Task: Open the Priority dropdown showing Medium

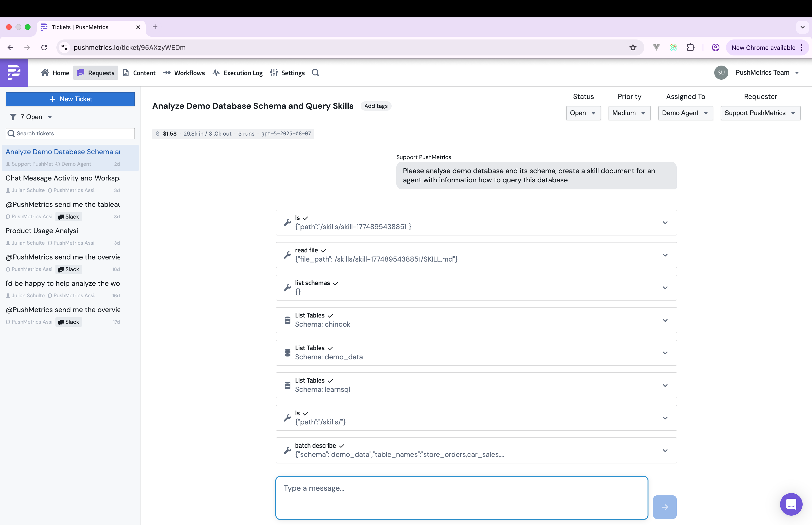Action: pyautogui.click(x=629, y=113)
